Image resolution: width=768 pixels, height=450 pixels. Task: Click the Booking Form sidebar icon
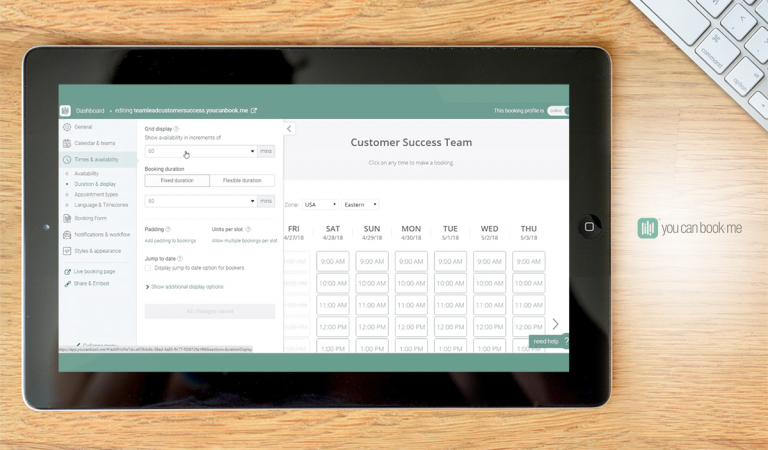click(x=67, y=218)
